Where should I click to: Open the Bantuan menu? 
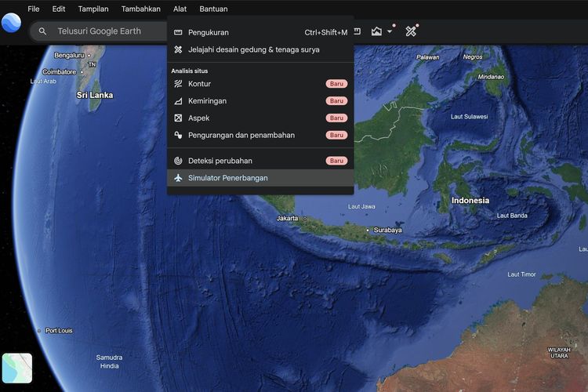tap(213, 9)
